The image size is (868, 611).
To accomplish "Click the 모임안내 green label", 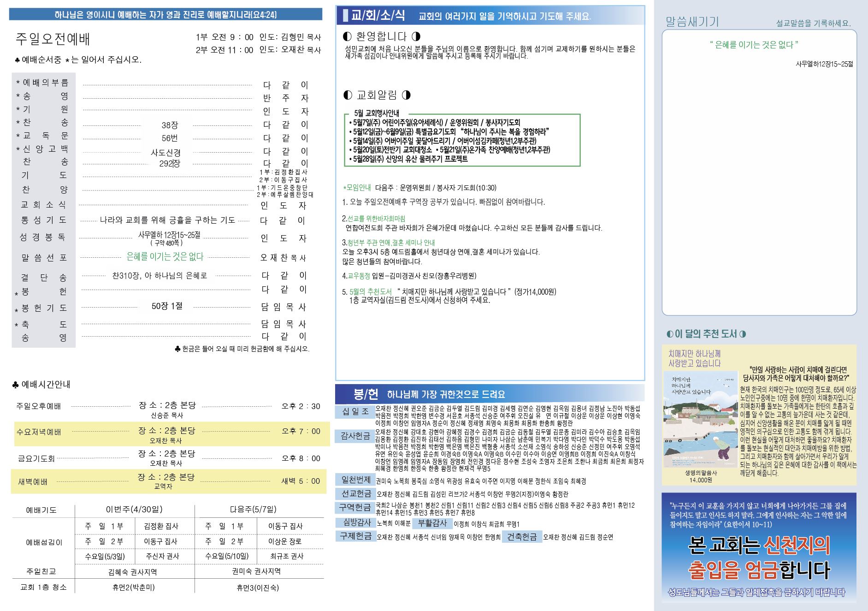I will pos(357,188).
